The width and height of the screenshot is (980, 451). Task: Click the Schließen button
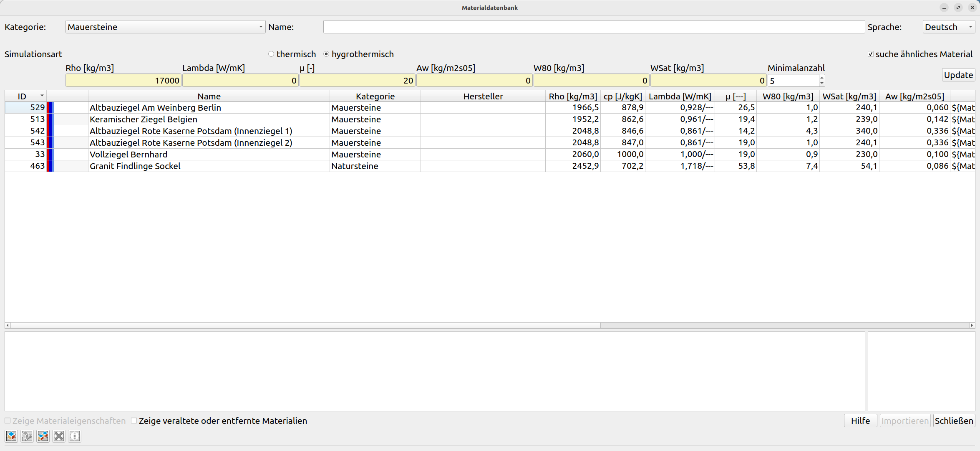954,421
